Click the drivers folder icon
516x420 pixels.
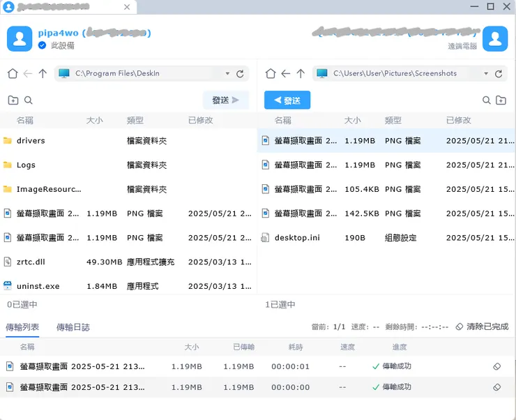[x=8, y=141]
